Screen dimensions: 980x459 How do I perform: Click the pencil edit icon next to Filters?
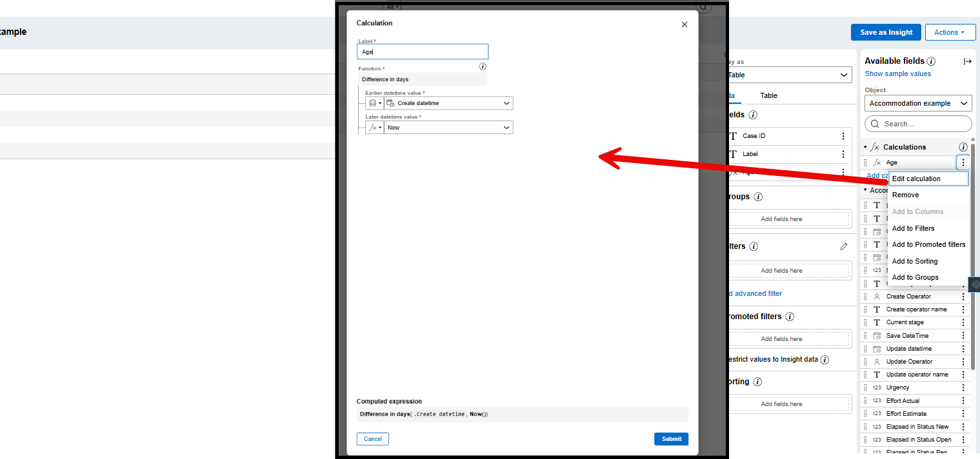pos(844,246)
